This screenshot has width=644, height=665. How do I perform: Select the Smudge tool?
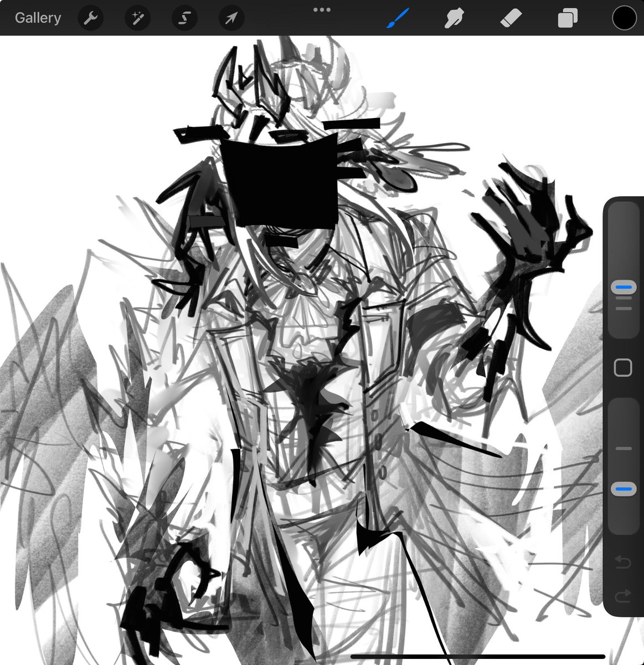tap(454, 18)
